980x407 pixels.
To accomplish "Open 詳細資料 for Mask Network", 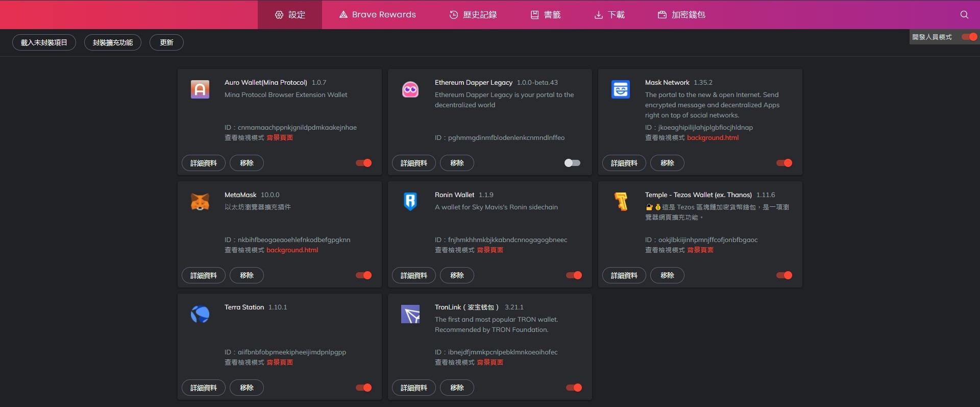I will [624, 163].
